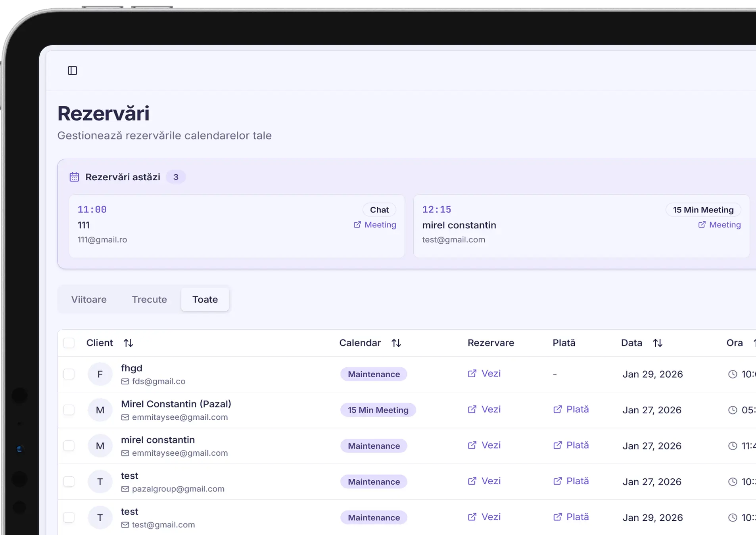Click mirel constantin name in 12:15 card
Viewport: 756px width, 535px height.
[459, 225]
